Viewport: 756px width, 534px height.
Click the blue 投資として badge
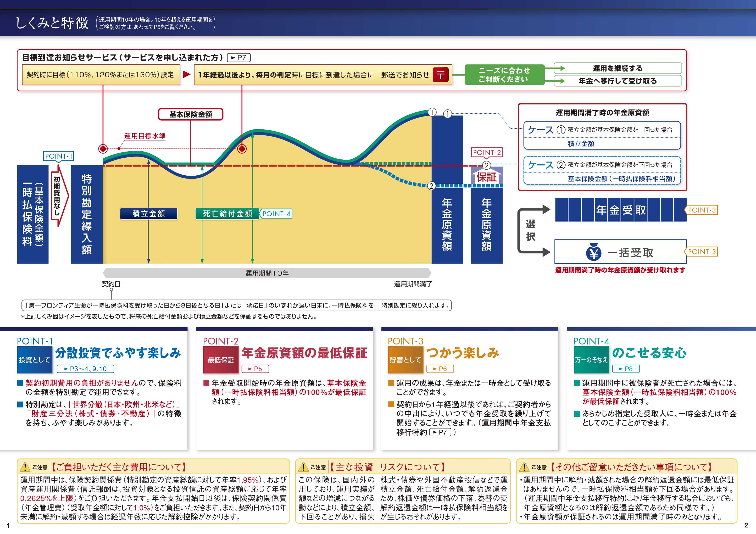tap(35, 360)
